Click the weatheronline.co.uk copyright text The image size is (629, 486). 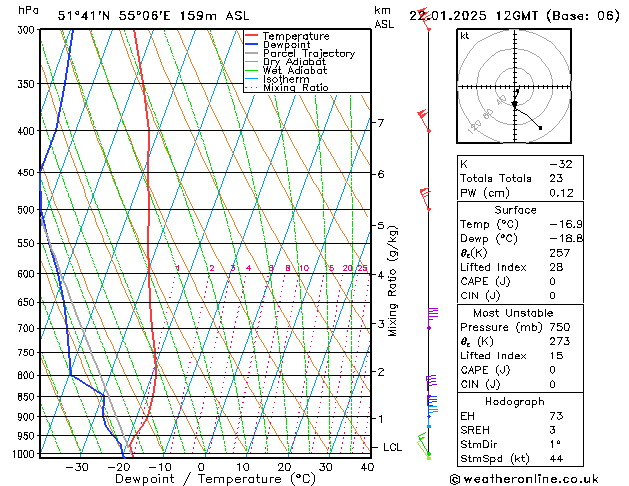pos(524,479)
